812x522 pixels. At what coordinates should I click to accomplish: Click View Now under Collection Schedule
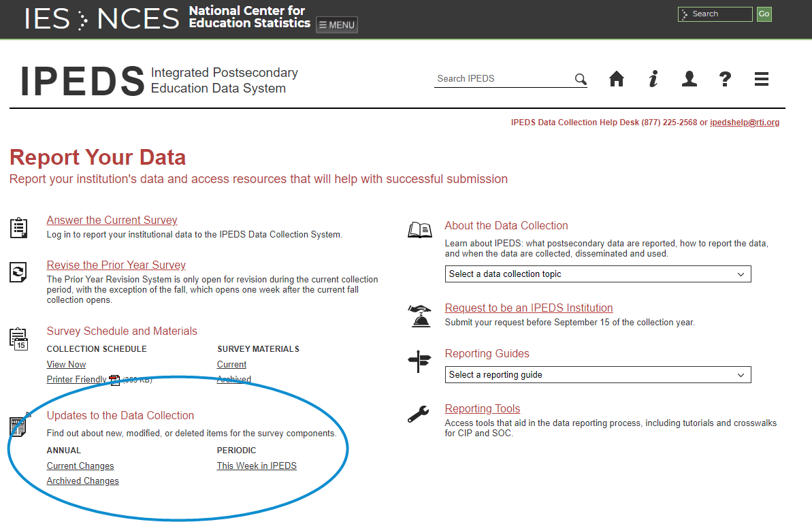tap(66, 365)
